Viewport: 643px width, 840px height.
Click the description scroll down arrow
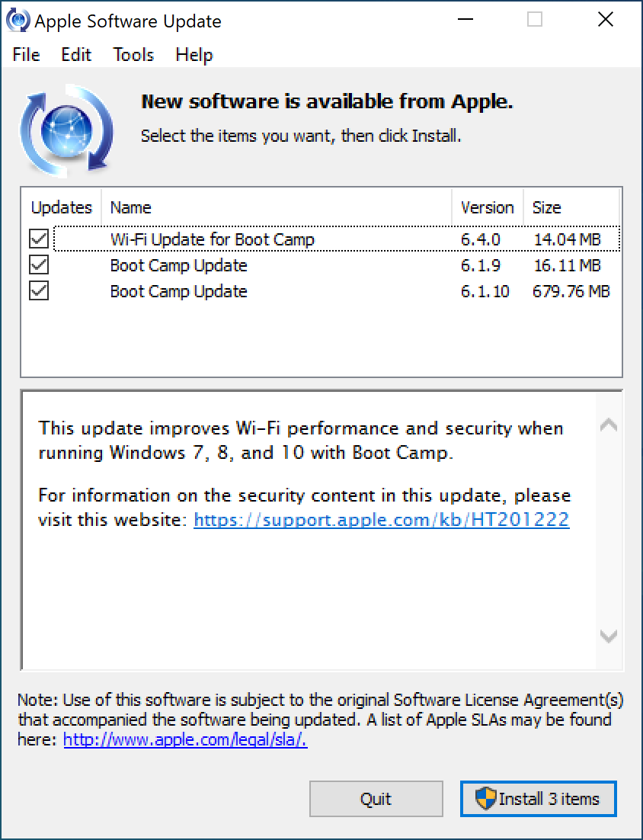point(608,636)
